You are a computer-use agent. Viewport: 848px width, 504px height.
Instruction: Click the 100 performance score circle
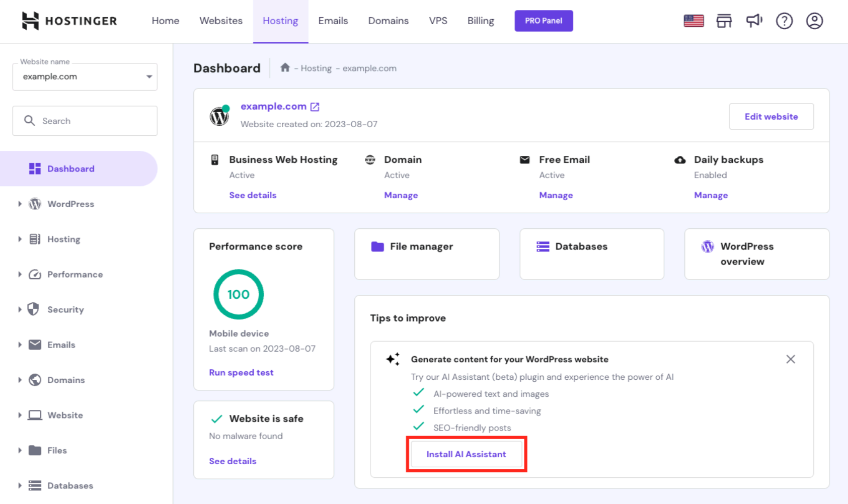point(238,294)
